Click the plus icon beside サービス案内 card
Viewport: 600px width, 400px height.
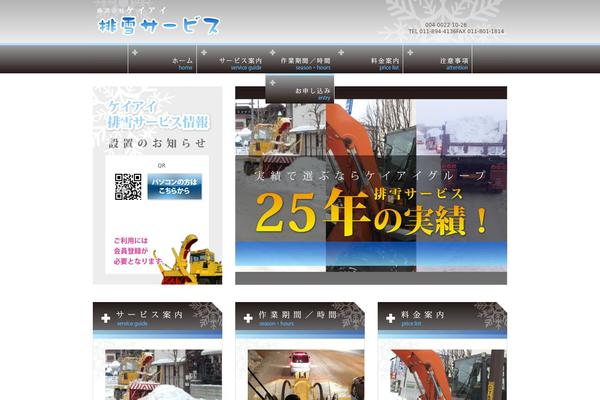[106, 318]
